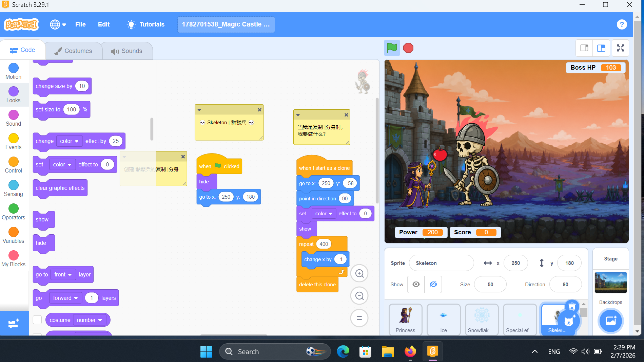Select the Control block category
Viewport: 644px width, 362px height.
coord(14,165)
